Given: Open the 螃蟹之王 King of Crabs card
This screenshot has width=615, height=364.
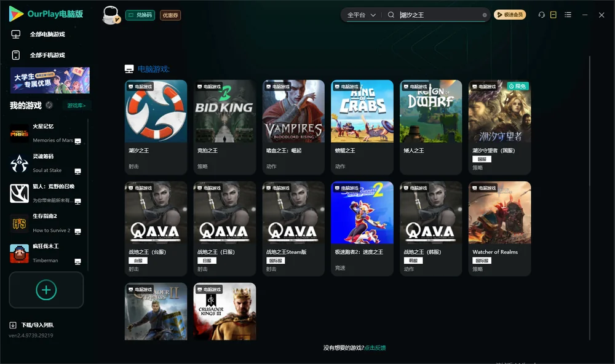Looking at the screenshot, I should [x=362, y=127].
